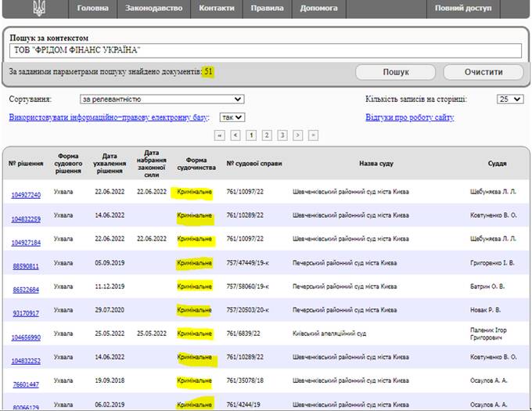The image size is (532, 411).
Task: Open the Законодавство menu item
Action: click(153, 8)
